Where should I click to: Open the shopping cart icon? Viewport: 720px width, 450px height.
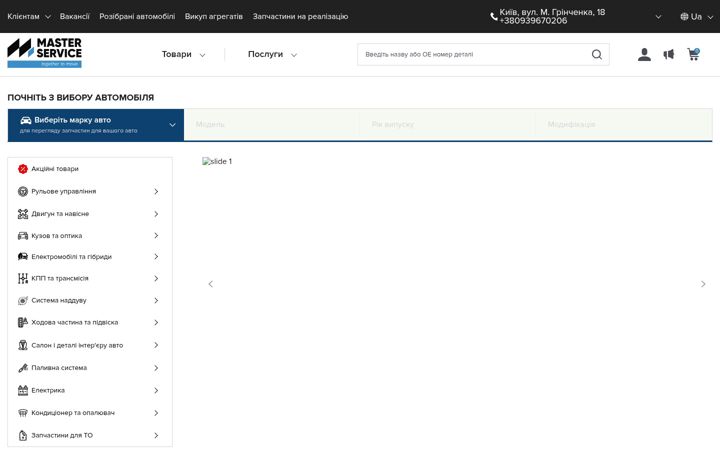tap(693, 54)
